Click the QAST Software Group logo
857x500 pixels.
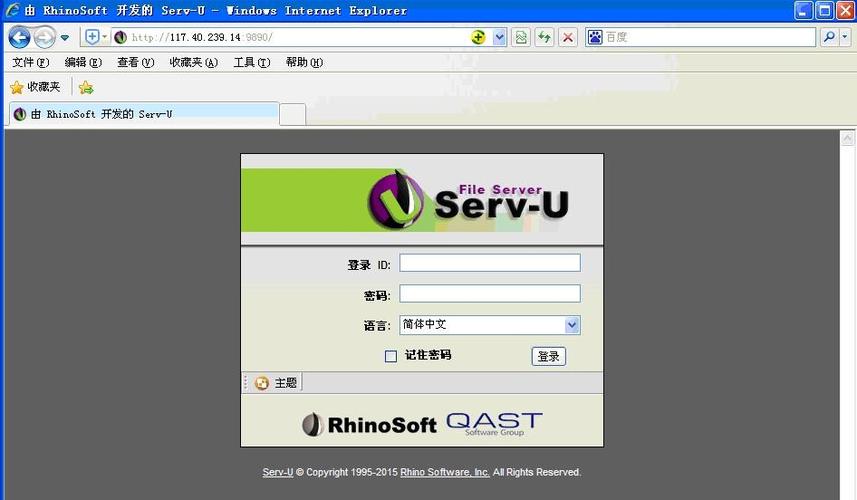495,424
